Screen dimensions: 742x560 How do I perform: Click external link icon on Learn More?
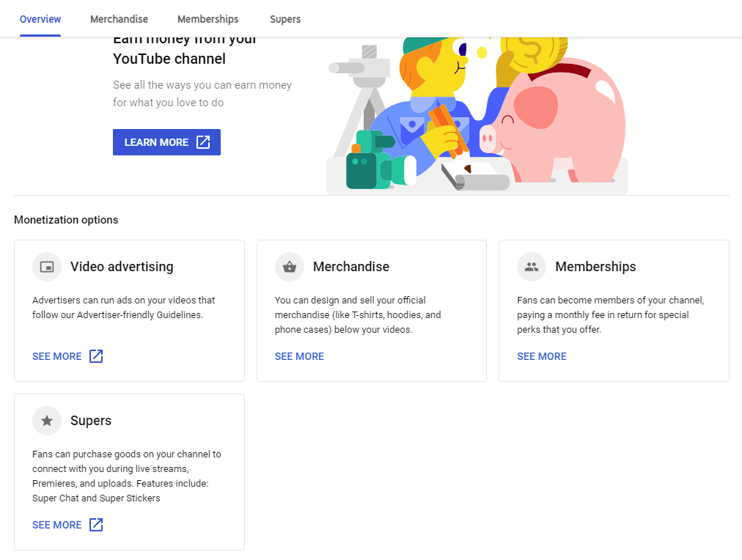click(203, 142)
